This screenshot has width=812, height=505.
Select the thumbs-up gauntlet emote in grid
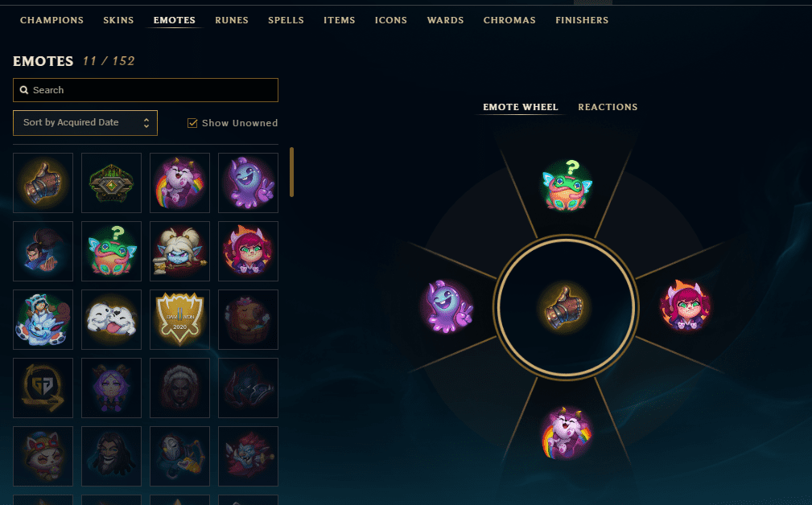(x=43, y=183)
